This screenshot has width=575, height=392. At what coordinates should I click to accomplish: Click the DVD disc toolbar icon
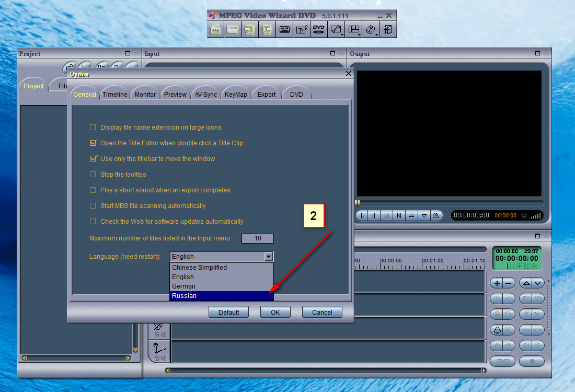click(x=319, y=29)
